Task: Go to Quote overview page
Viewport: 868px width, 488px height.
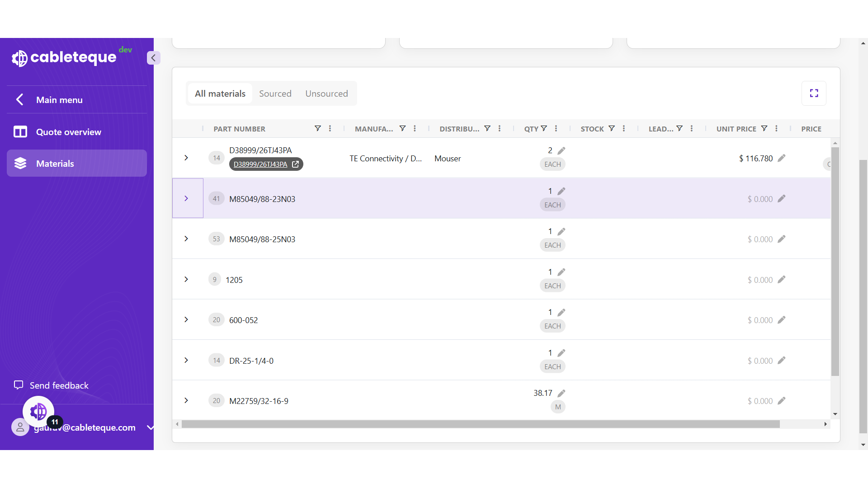Action: click(x=68, y=132)
